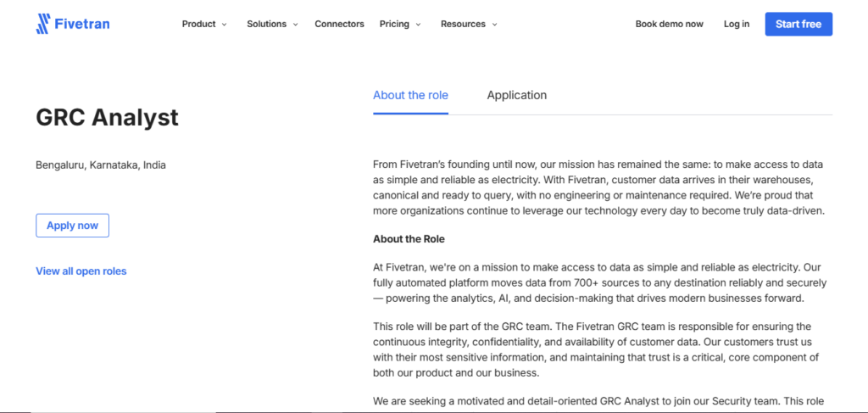Click the Log in link
868x413 pixels.
point(737,24)
